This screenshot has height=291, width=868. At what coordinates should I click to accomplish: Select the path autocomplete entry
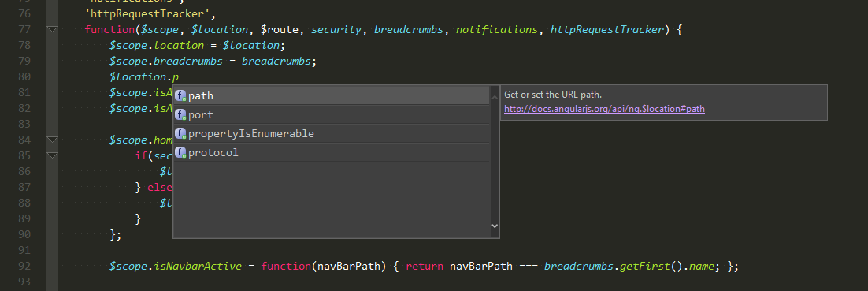click(x=332, y=96)
